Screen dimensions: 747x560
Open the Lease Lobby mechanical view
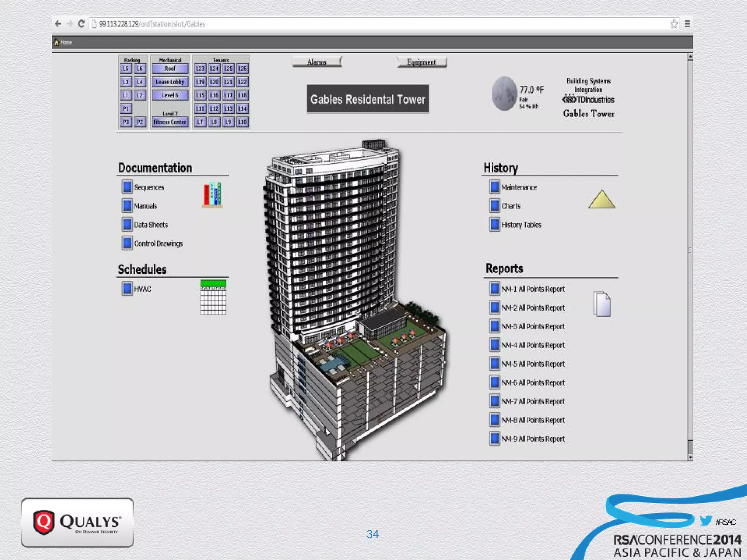[170, 82]
